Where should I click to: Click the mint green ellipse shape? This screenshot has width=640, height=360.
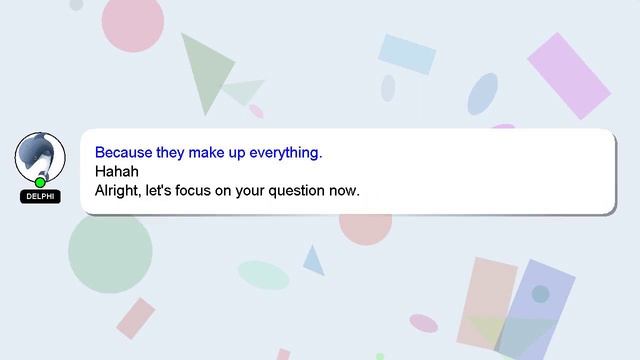pyautogui.click(x=264, y=275)
